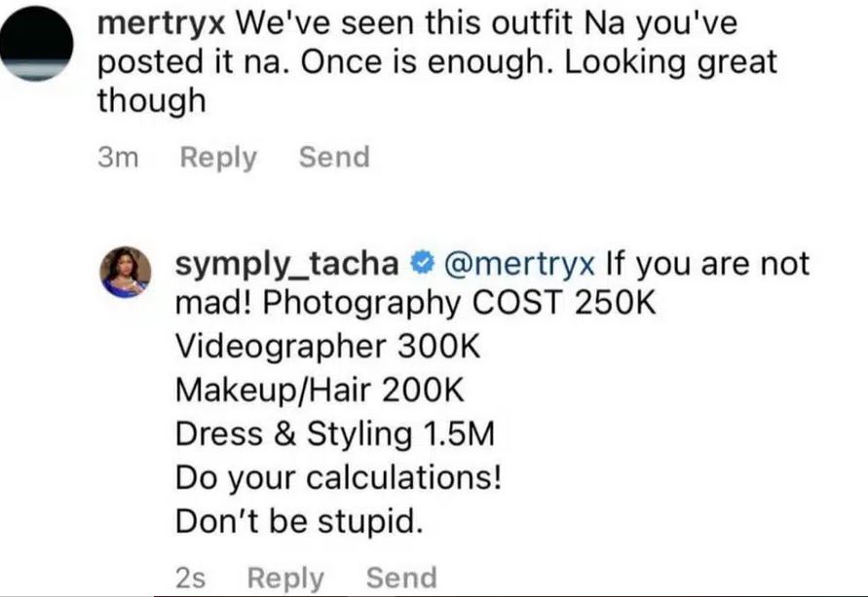Click the "Don't be stupid." line
Screen dimensions: 868x597
pyautogui.click(x=299, y=523)
